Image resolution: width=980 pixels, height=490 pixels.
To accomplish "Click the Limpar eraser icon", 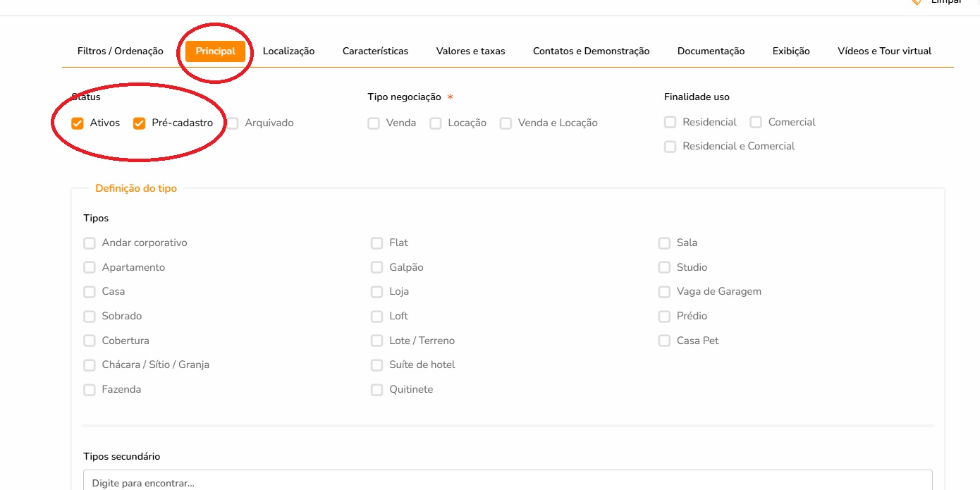I will [917, 2].
